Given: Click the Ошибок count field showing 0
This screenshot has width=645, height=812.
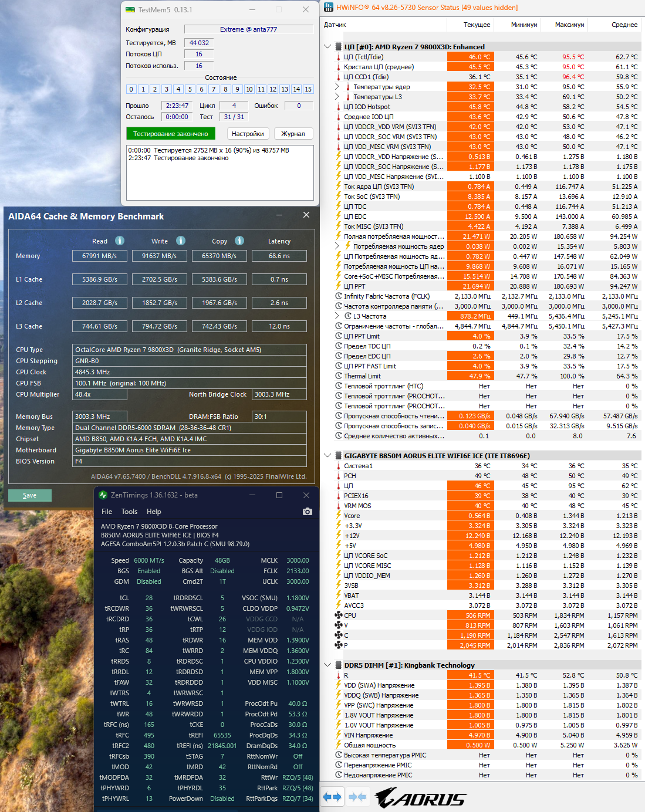Looking at the screenshot, I should tap(299, 106).
